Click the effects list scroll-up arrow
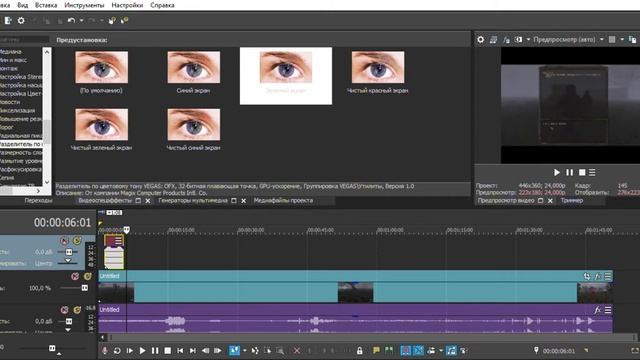The image size is (640, 360). [47, 52]
